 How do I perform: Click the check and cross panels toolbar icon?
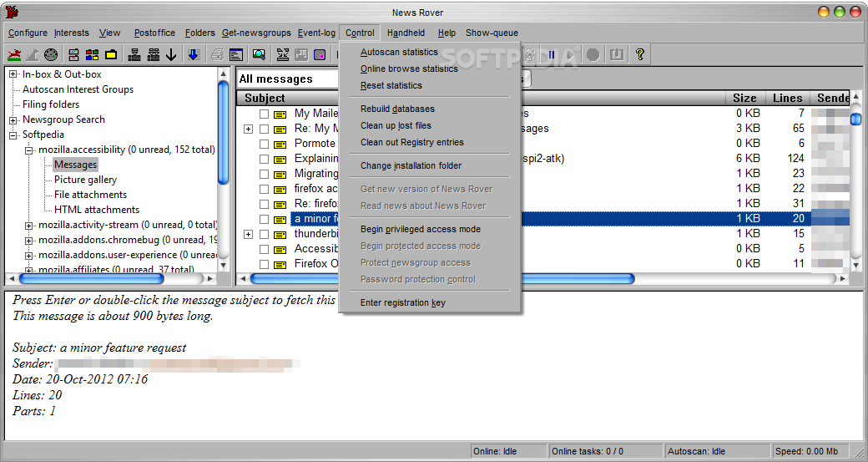pos(74,54)
